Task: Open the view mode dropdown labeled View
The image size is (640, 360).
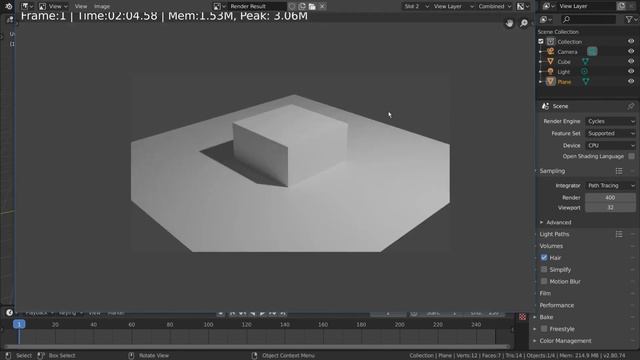Action: [x=53, y=6]
